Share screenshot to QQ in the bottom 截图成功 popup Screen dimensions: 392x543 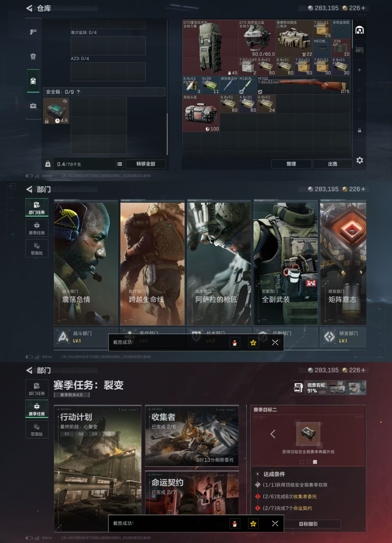(x=235, y=523)
